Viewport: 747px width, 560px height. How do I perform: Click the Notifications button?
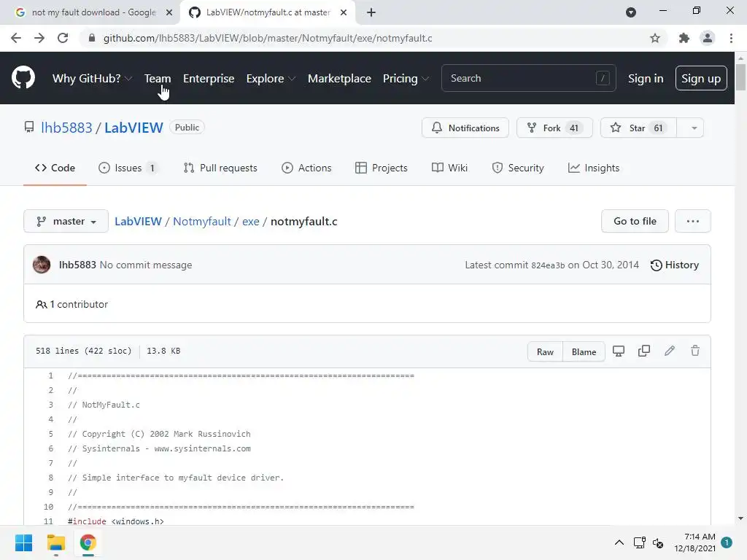click(465, 128)
